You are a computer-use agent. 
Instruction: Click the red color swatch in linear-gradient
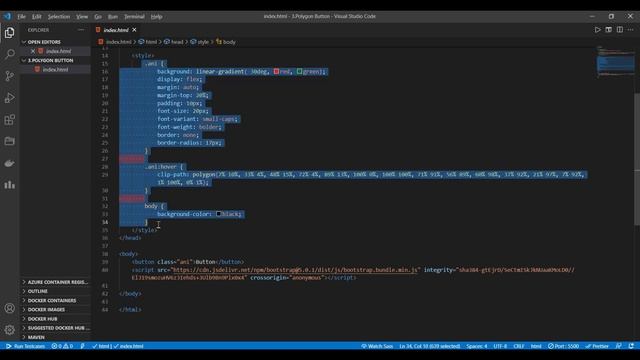point(276,71)
